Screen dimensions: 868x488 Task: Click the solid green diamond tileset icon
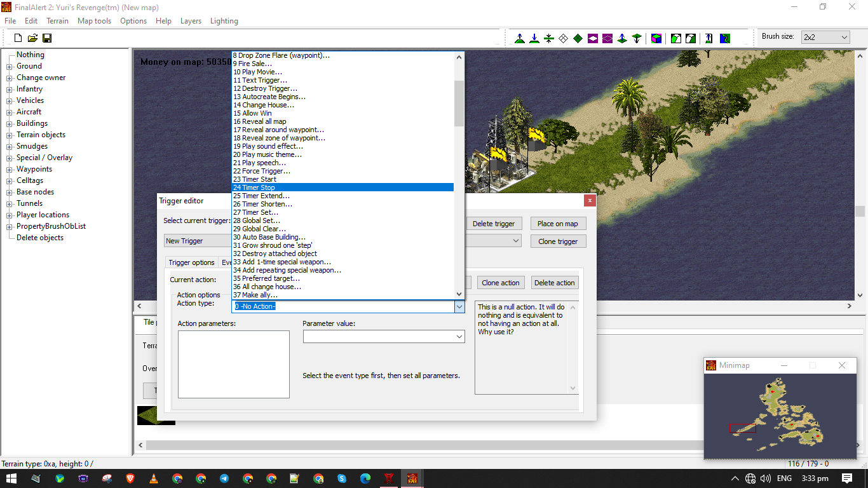pos(578,38)
